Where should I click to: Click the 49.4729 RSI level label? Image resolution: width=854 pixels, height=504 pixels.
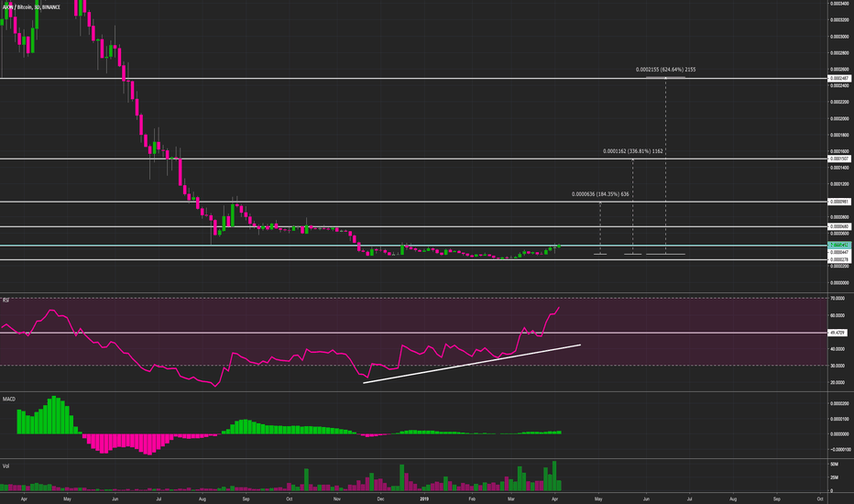tap(838, 333)
